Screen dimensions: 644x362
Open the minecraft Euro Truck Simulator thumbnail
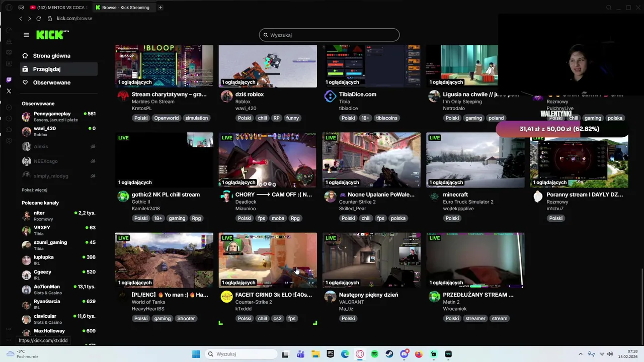[475, 160]
